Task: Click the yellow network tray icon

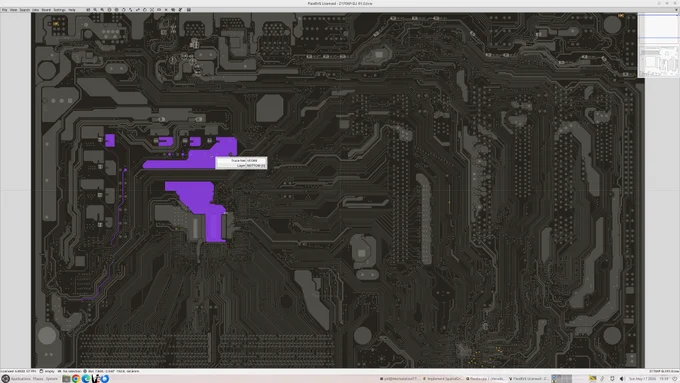Action: coord(593,379)
